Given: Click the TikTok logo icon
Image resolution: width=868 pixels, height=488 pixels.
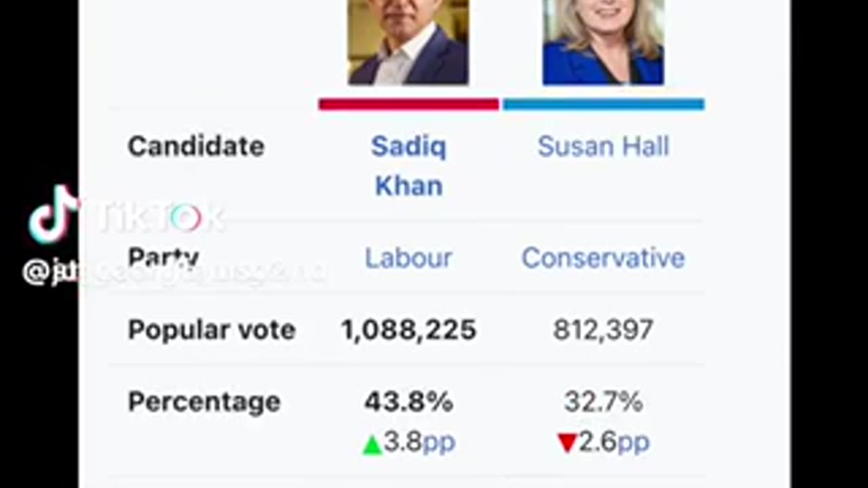Looking at the screenshot, I should tap(53, 214).
